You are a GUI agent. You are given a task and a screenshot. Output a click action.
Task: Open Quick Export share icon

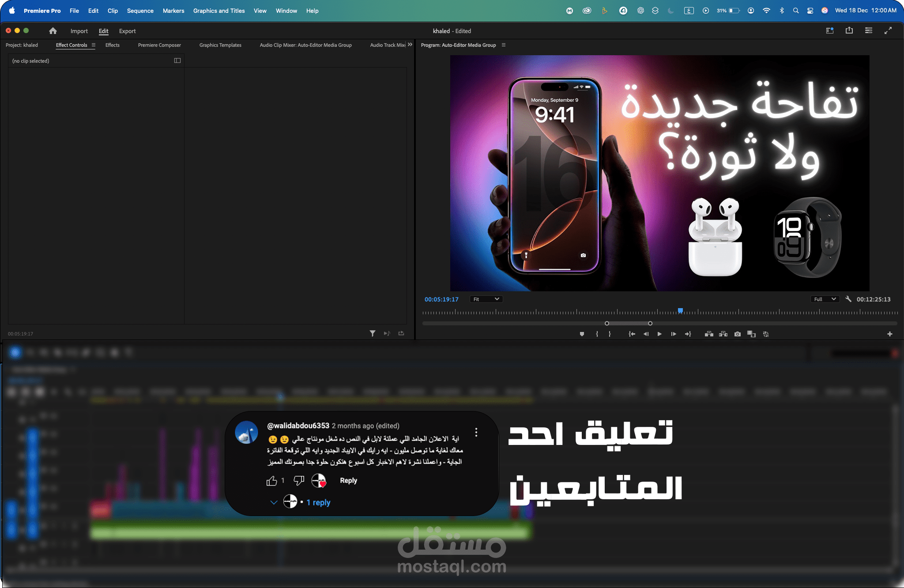pyautogui.click(x=849, y=30)
